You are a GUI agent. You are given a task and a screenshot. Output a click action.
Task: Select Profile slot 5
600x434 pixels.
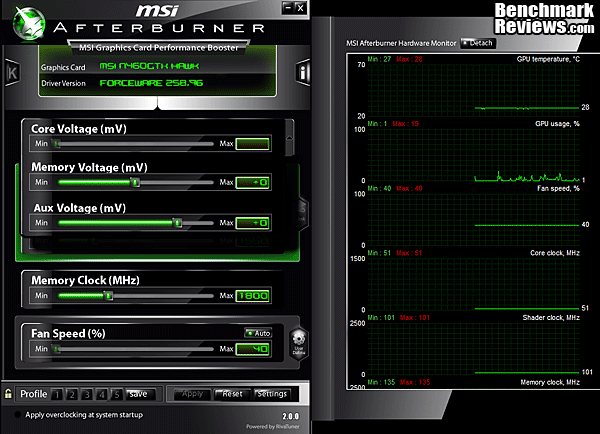coord(117,394)
